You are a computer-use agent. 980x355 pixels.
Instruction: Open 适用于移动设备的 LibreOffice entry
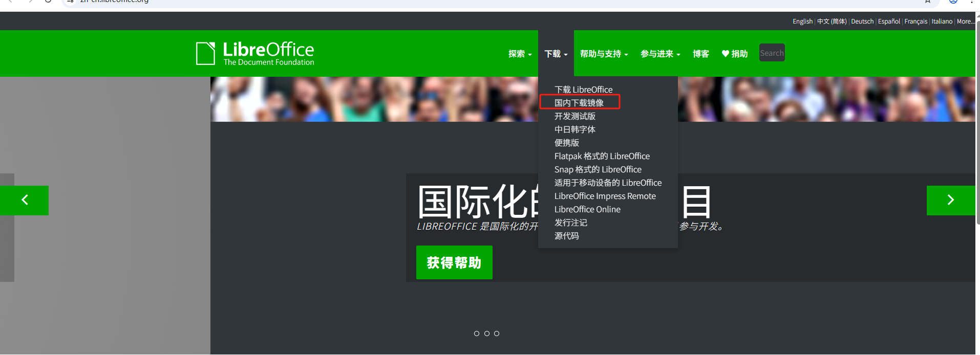pos(608,183)
